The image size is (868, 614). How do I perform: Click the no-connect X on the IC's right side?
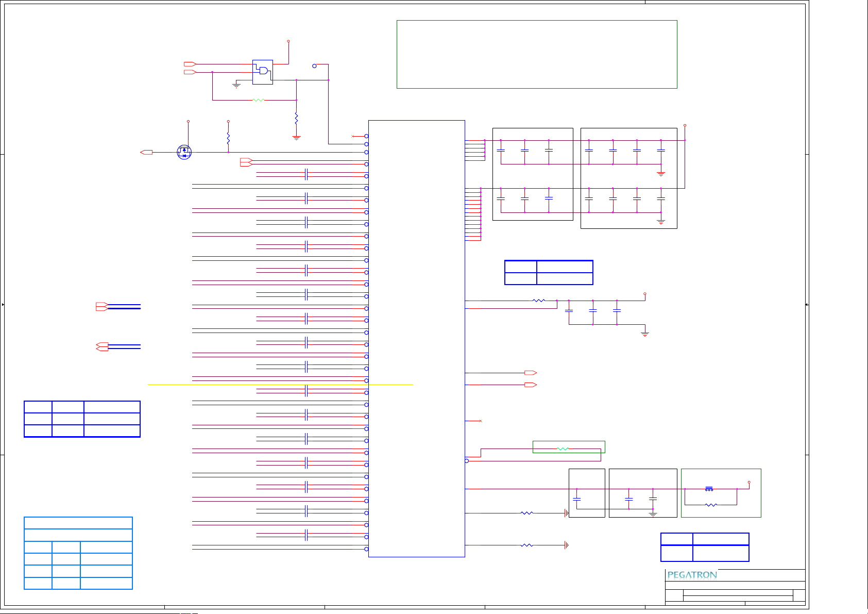(480, 421)
